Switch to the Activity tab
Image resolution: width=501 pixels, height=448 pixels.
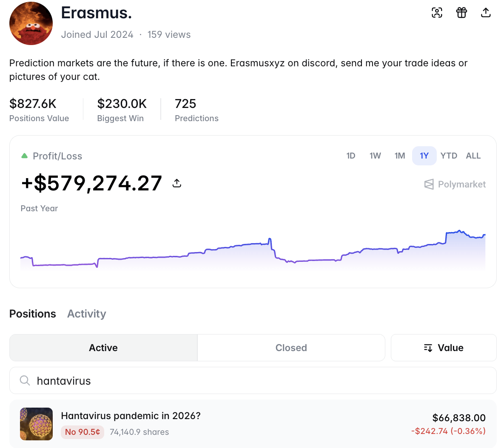coord(87,314)
